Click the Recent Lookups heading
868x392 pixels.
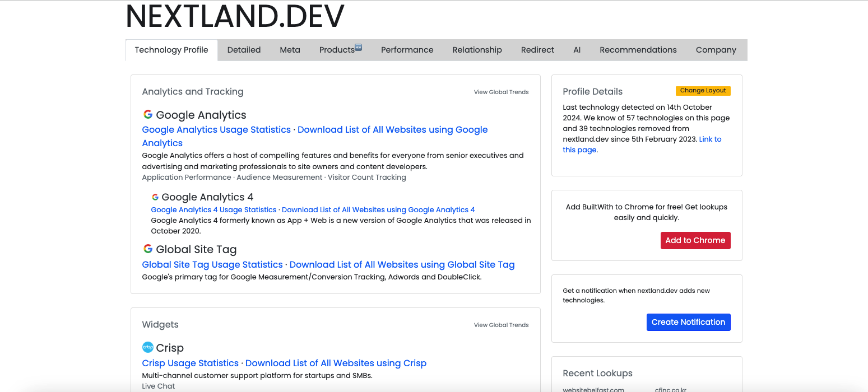point(598,373)
